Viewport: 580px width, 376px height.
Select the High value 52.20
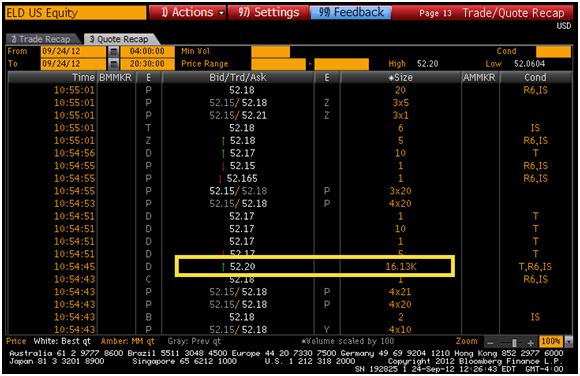427,64
